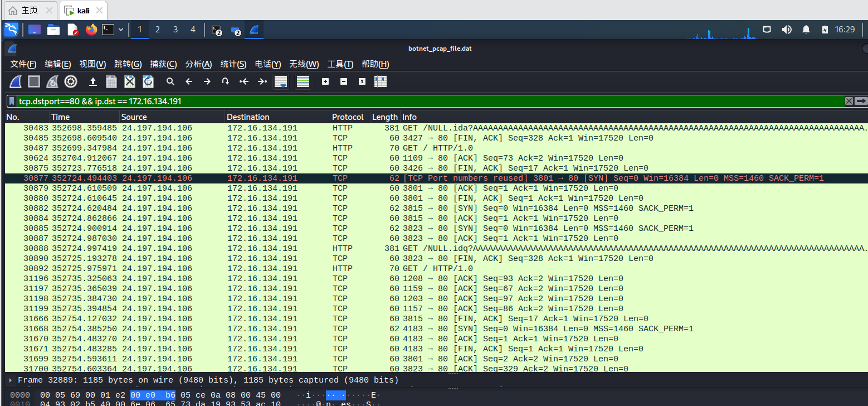Apply the display filter arrow button
The width and height of the screenshot is (868, 406).
[x=861, y=101]
